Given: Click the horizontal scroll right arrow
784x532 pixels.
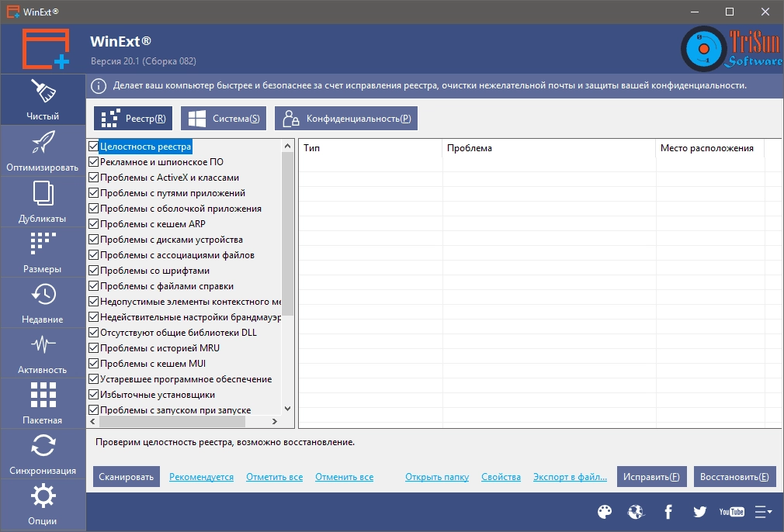Looking at the screenshot, I should click(x=275, y=421).
